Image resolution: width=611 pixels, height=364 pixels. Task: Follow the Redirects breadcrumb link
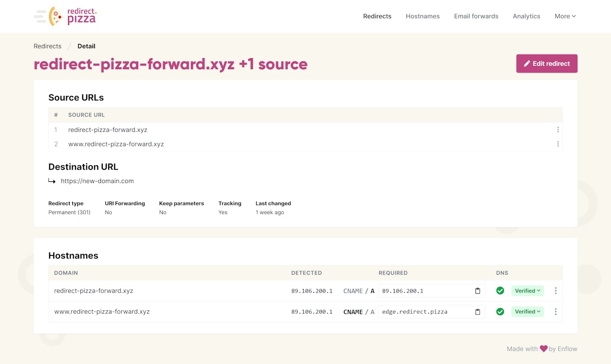47,46
